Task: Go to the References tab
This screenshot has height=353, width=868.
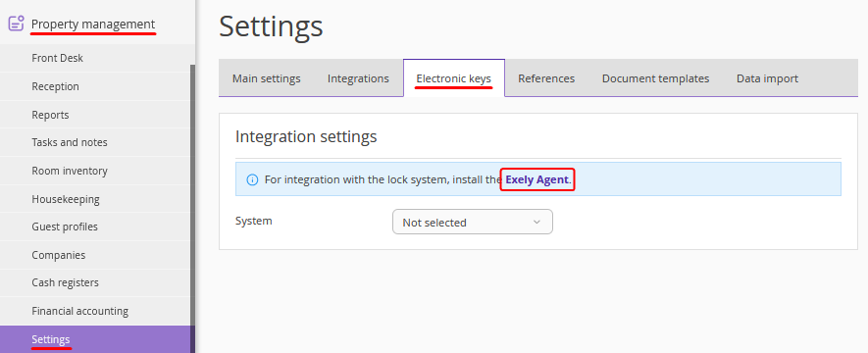Action: pos(546,78)
